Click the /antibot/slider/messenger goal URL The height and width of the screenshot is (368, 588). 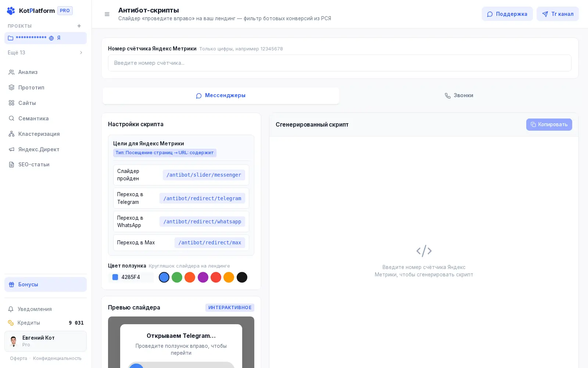click(204, 175)
